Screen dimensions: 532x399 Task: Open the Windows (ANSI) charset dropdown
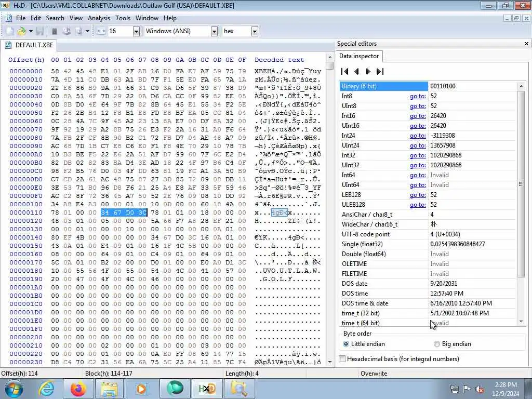[214, 32]
